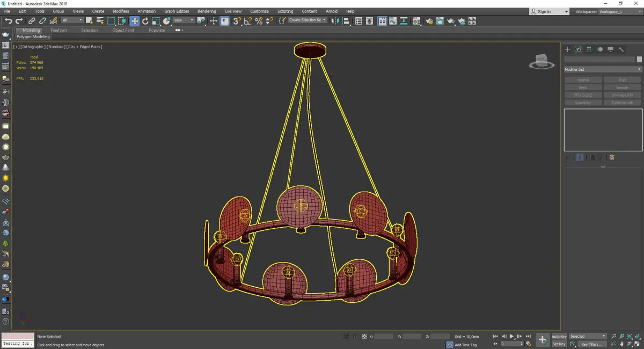This screenshot has height=349, width=644.
Task: Select the Select Object tool
Action: (89, 21)
